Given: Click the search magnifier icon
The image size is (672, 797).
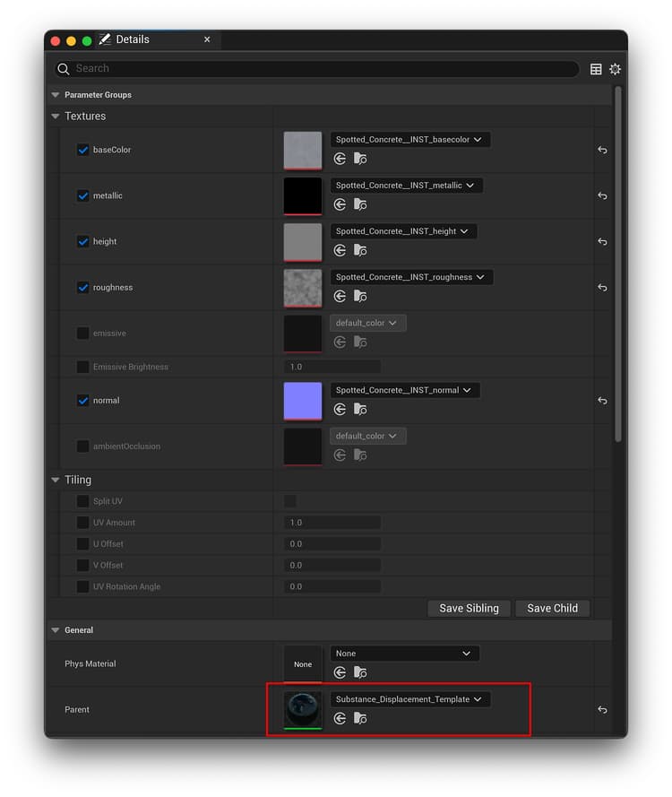Looking at the screenshot, I should coord(63,69).
